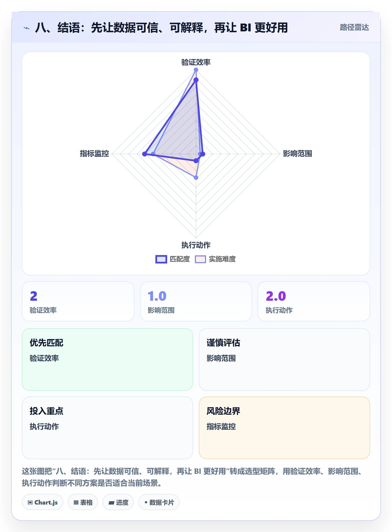Click the 验证效率 data point atop the radar
Screen dimensions: 392x532
196,70
